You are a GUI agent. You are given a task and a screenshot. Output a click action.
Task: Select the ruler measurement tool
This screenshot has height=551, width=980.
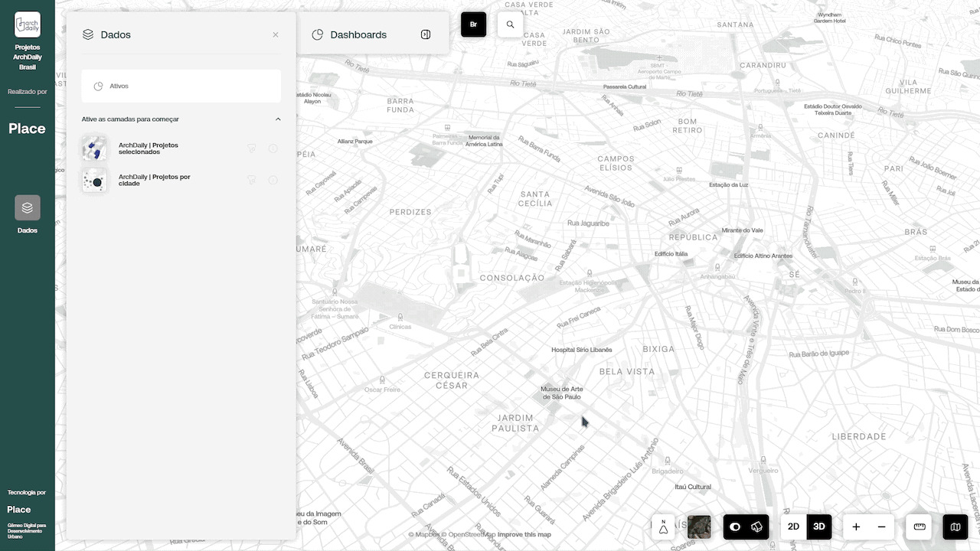(920, 527)
